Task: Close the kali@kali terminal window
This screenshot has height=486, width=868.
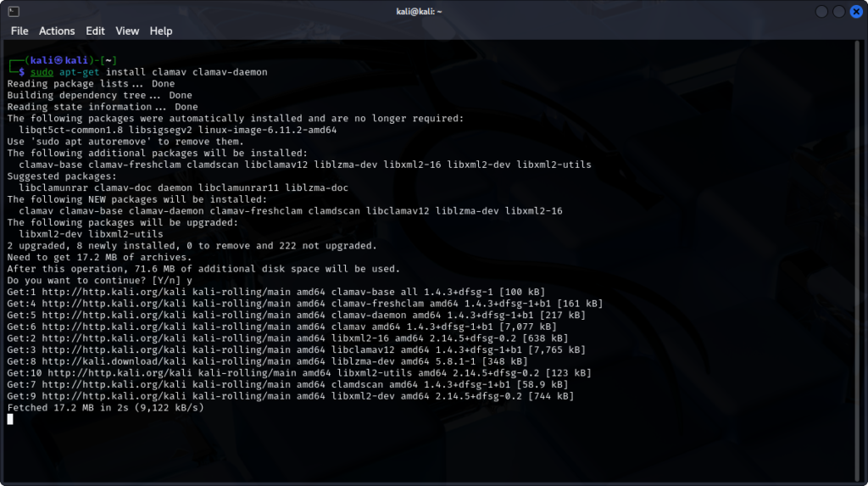Action: click(854, 11)
